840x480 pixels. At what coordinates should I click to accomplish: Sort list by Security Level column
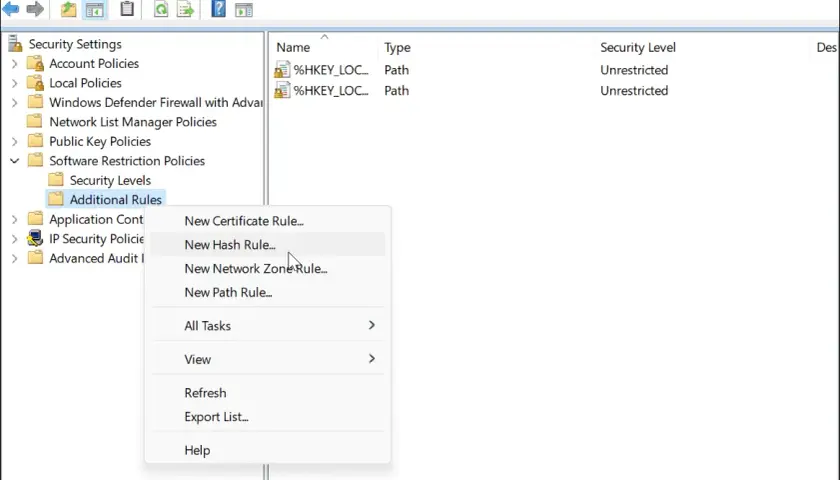tap(638, 48)
